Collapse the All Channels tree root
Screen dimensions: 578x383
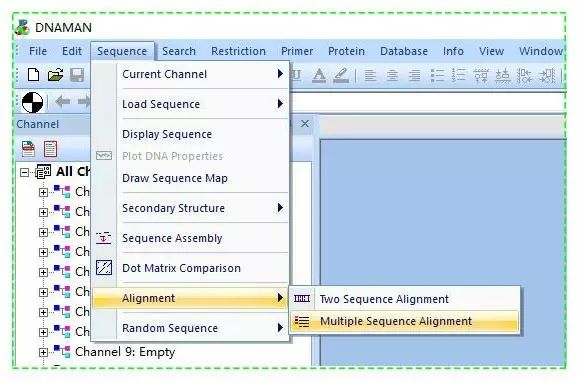24,172
